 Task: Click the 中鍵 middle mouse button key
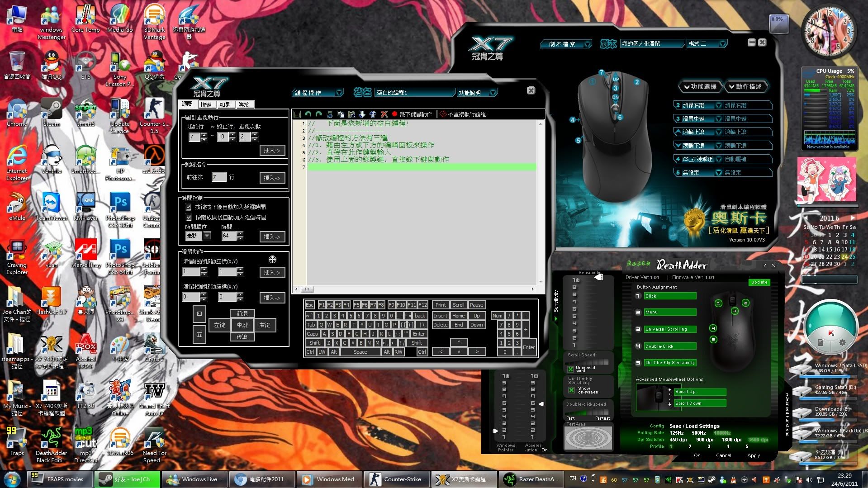(242, 325)
